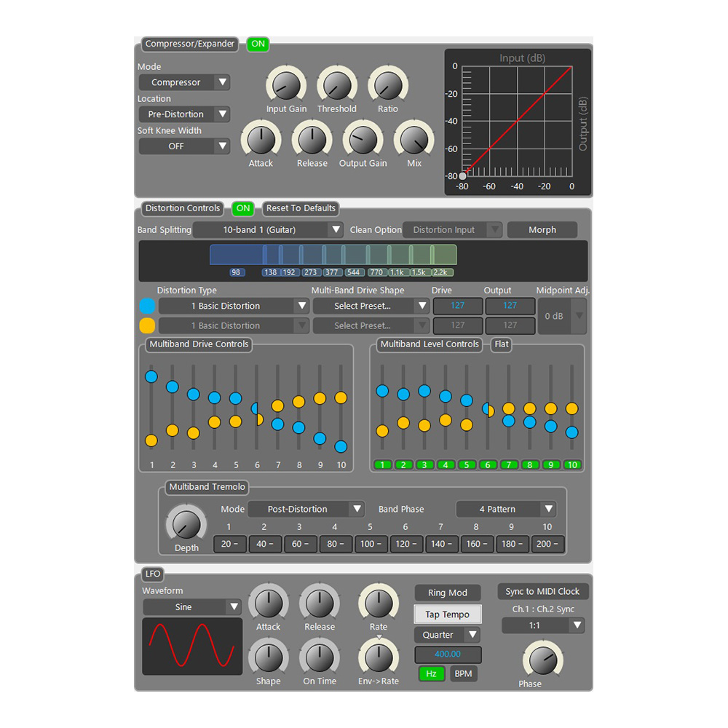
Task: Click the Output Gain knob
Action: (363, 139)
